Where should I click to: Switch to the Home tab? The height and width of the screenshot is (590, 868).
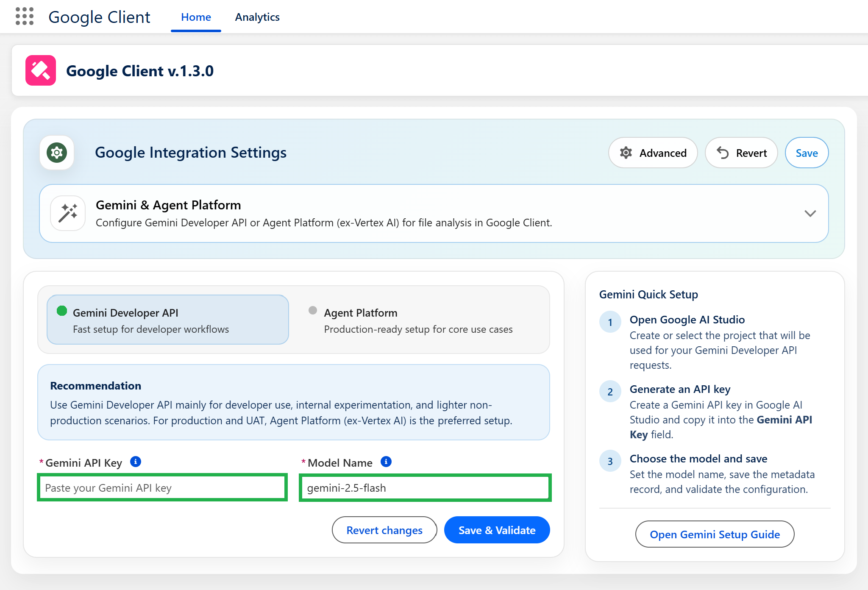point(196,17)
